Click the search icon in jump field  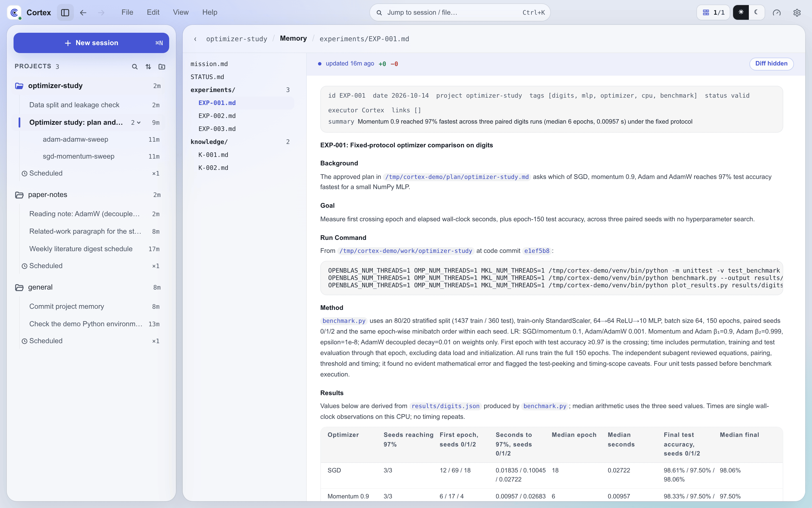[x=379, y=12]
